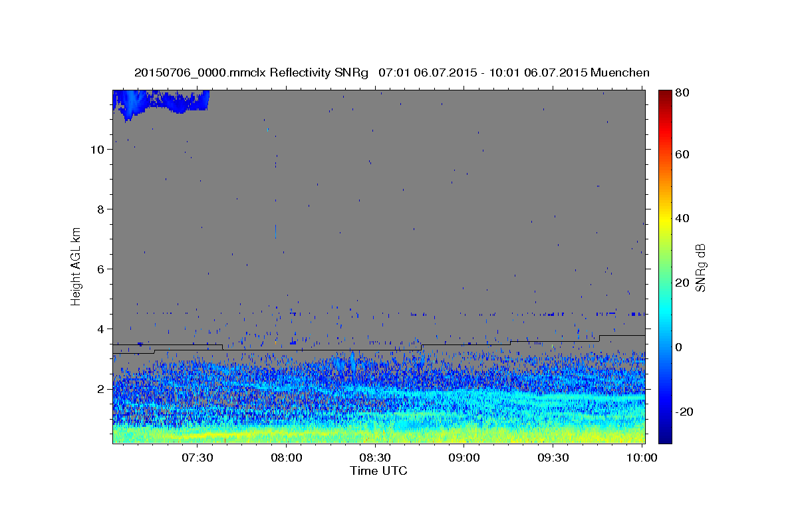Click the 'Height AGL km' axis label
Screen dimensions: 798x532
[x=76, y=265]
